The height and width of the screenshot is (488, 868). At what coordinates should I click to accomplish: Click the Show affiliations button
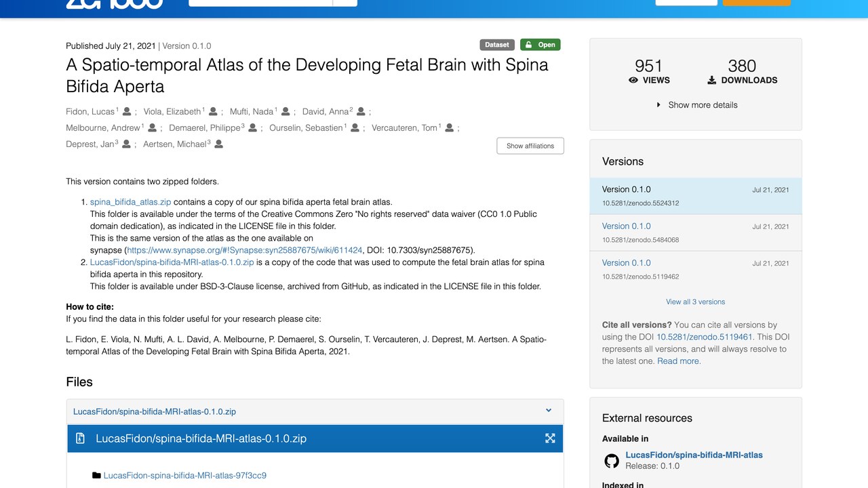(530, 146)
